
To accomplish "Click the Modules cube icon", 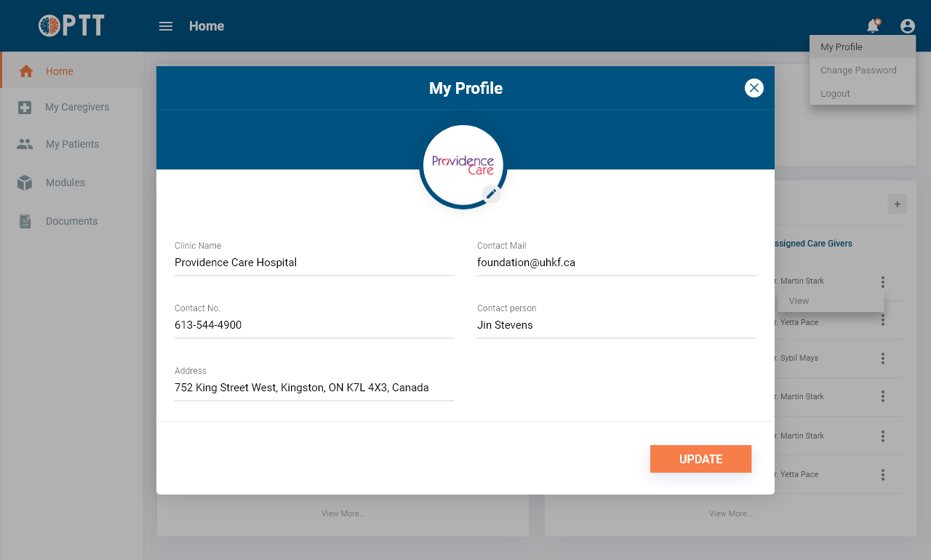I will coord(25,183).
